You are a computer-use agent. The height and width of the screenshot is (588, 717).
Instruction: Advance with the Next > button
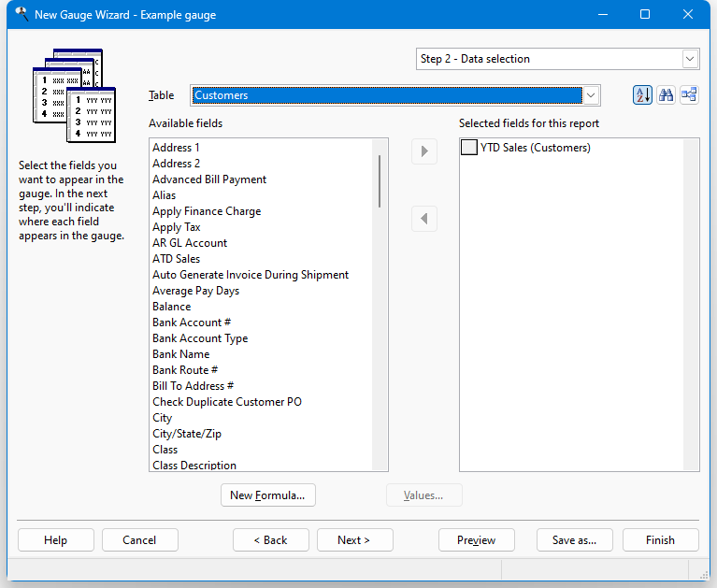tap(355, 540)
